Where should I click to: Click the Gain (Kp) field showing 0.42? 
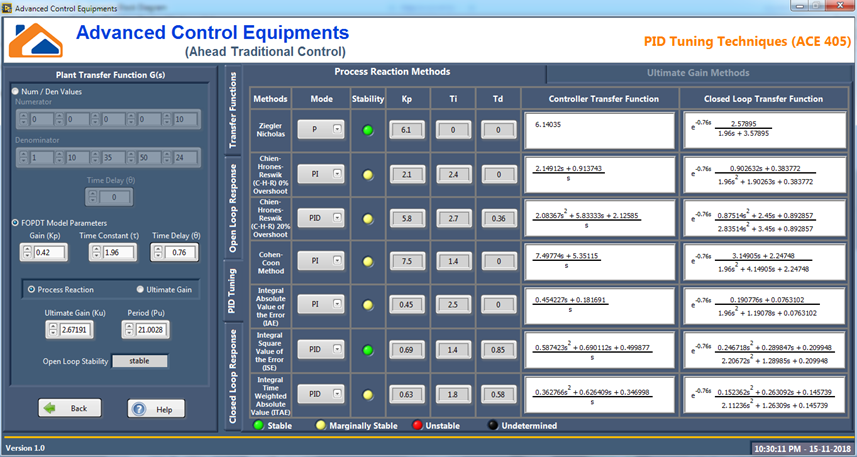pos(50,253)
